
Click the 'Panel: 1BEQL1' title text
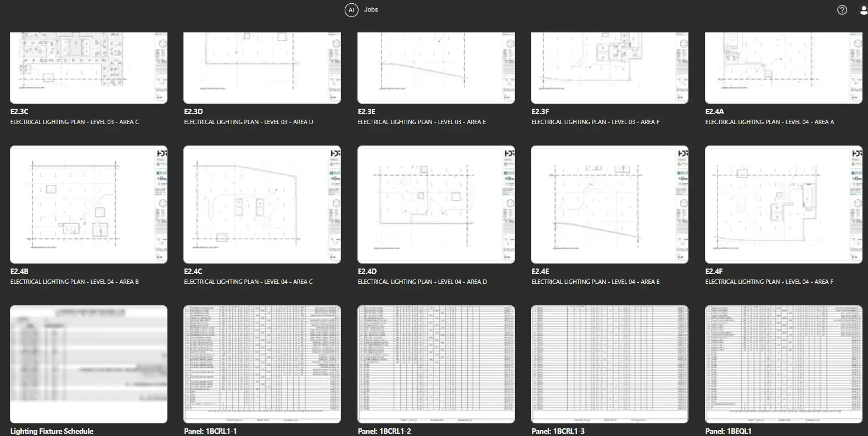[729, 431]
